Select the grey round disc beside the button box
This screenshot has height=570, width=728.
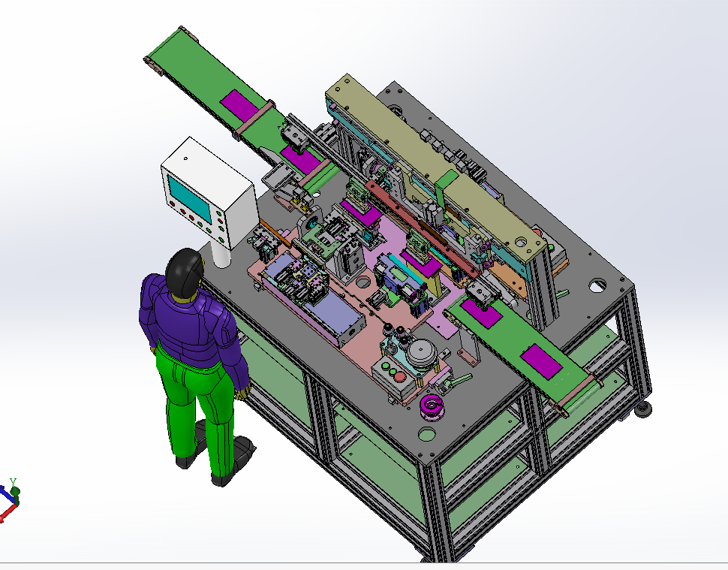pos(423,353)
